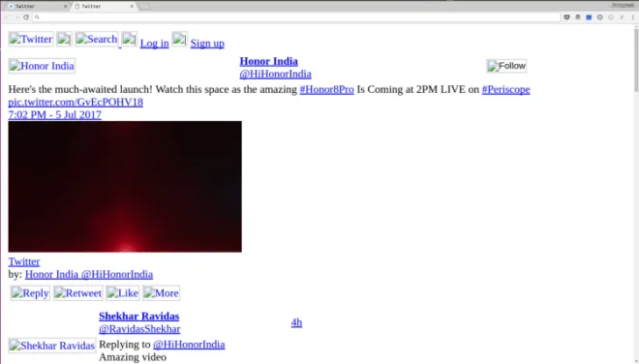This screenshot has height=364, width=639.
Task: Open the #Periscope hashtag link
Action: click(505, 89)
